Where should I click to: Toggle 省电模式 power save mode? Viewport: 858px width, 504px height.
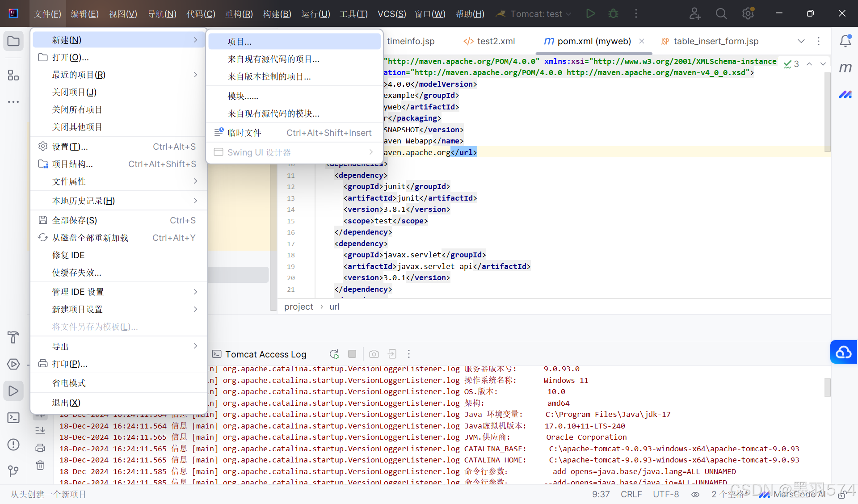tap(69, 383)
